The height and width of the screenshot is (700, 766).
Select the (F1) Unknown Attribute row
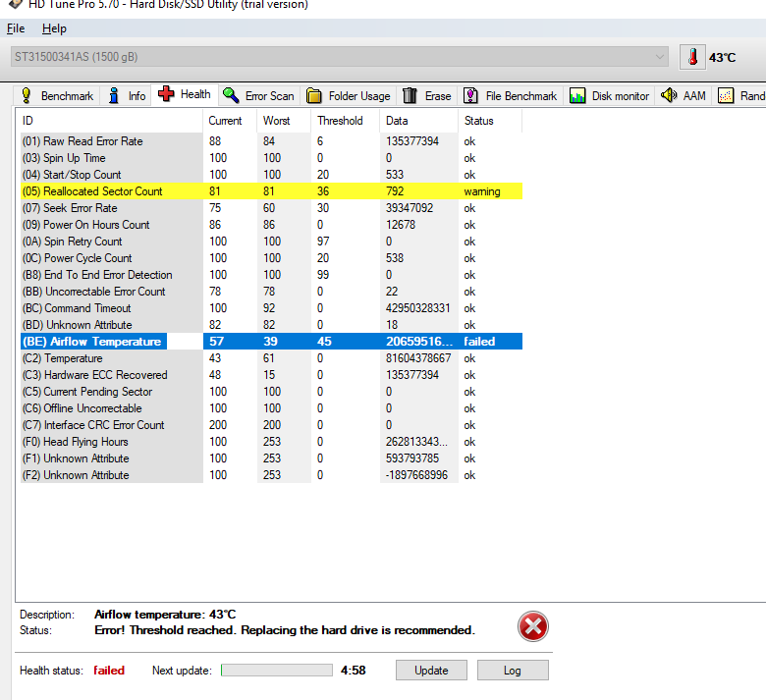[x=272, y=458]
